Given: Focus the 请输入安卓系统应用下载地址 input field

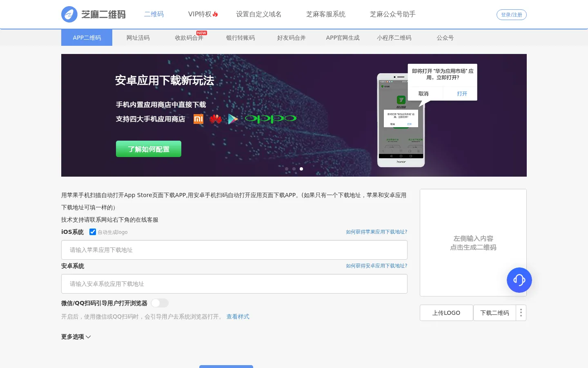Looking at the screenshot, I should point(234,284).
